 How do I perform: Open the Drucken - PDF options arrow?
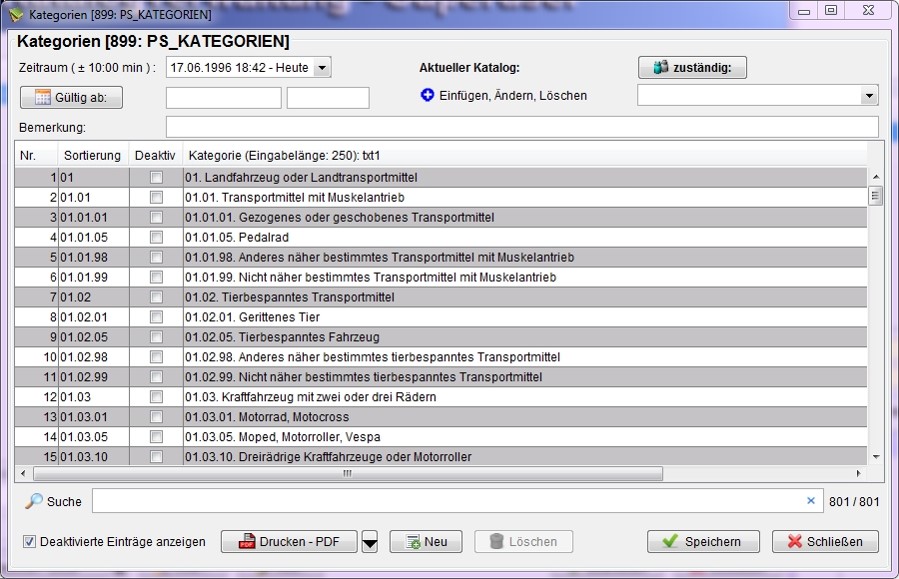[370, 542]
